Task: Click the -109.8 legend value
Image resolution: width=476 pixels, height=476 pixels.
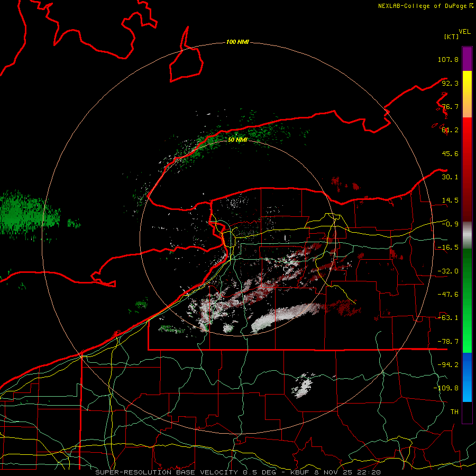Action: click(446, 388)
